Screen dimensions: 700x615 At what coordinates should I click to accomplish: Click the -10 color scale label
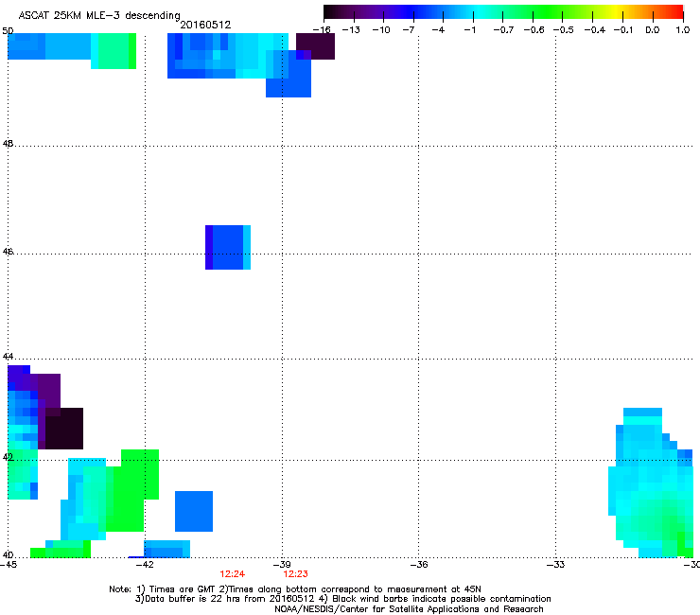point(381,30)
